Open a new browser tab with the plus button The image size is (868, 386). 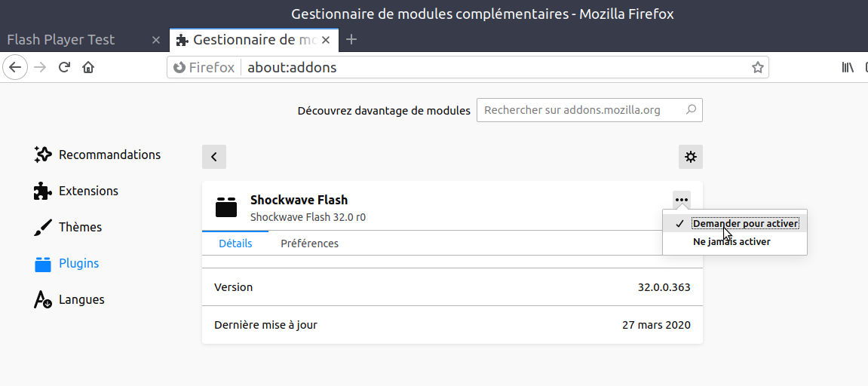[x=351, y=39]
